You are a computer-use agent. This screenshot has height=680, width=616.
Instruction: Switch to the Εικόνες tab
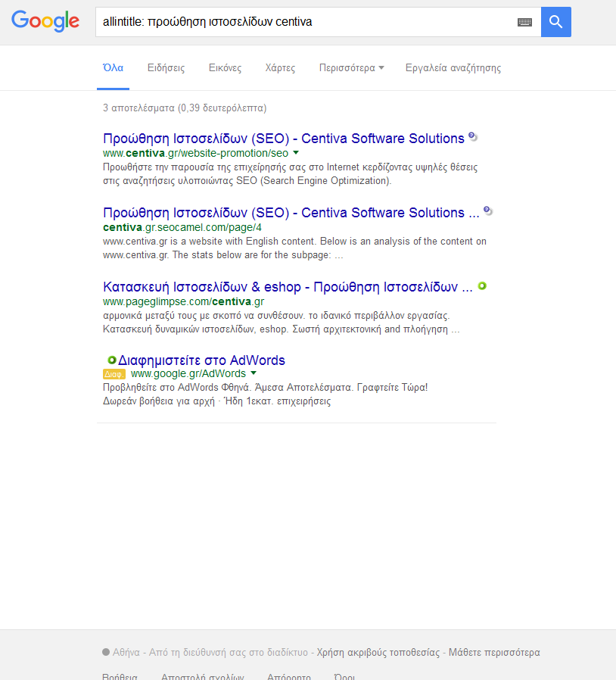(225, 67)
